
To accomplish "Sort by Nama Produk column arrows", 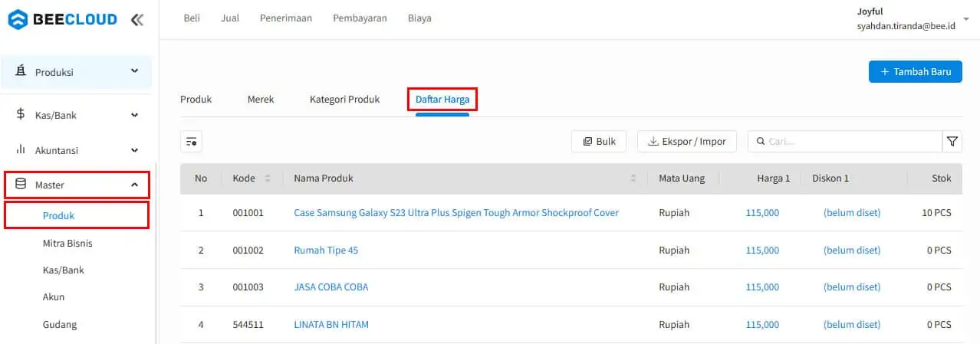I will tap(633, 179).
